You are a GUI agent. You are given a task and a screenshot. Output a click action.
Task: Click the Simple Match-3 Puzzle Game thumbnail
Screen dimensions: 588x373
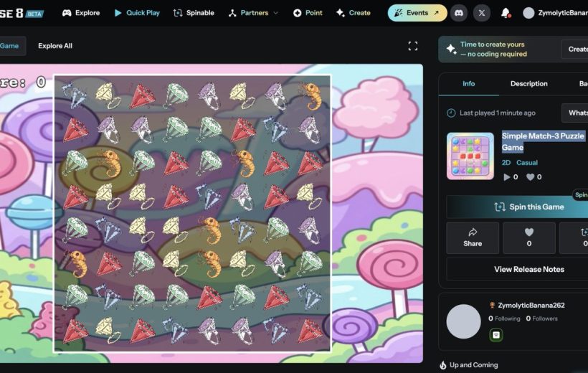[x=470, y=156]
